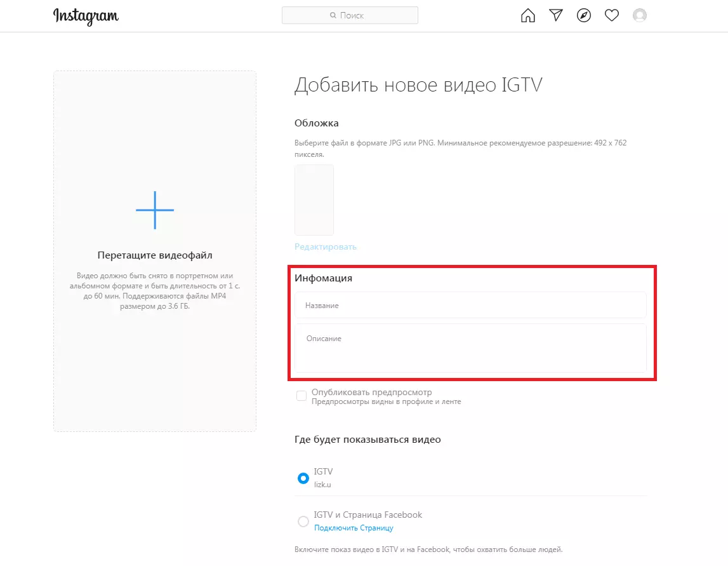Click the Описание description text area

470,348
